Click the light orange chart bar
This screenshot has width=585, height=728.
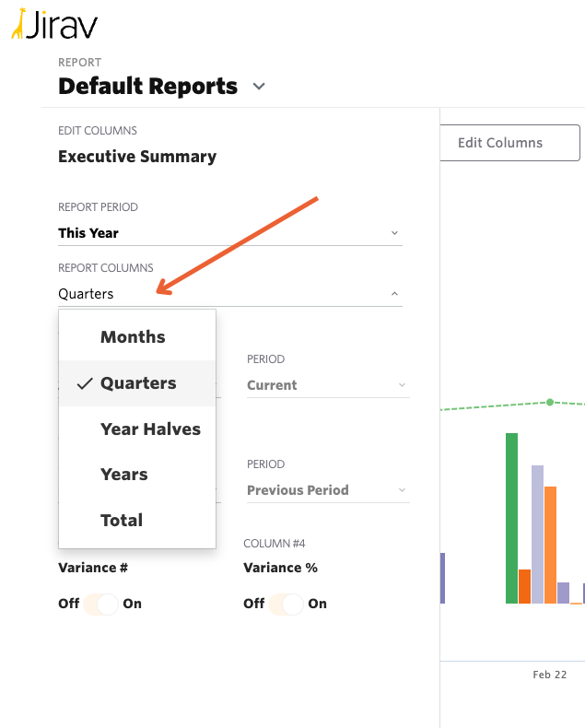pos(550,545)
